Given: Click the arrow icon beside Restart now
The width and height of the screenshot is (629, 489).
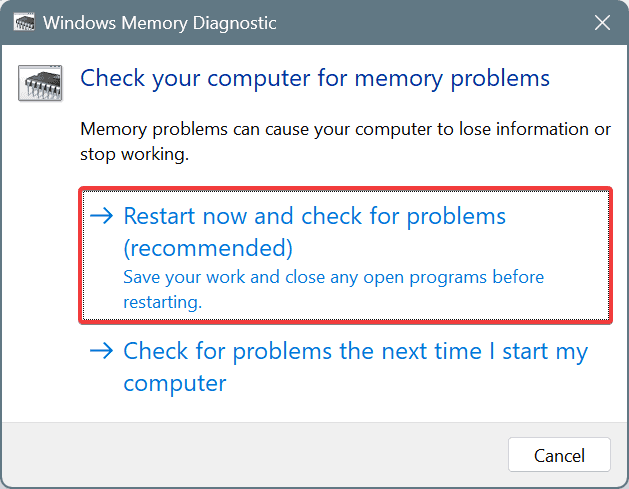Looking at the screenshot, I should point(102,216).
